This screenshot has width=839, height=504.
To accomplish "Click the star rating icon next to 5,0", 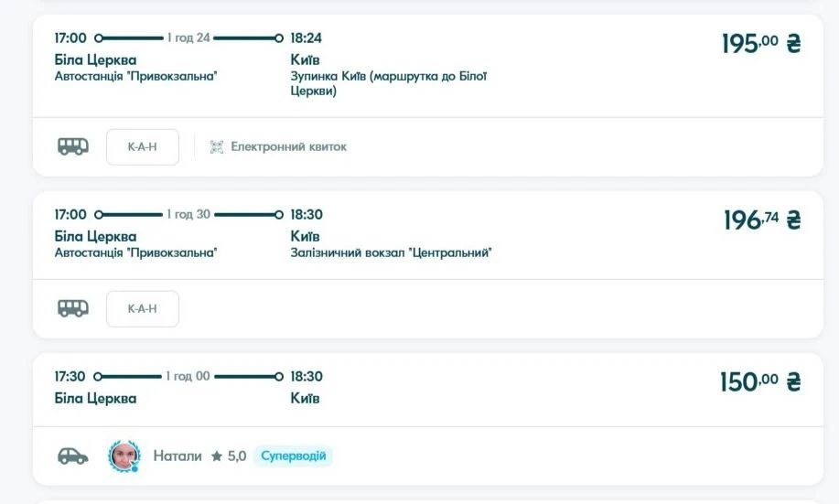I will tap(217, 456).
